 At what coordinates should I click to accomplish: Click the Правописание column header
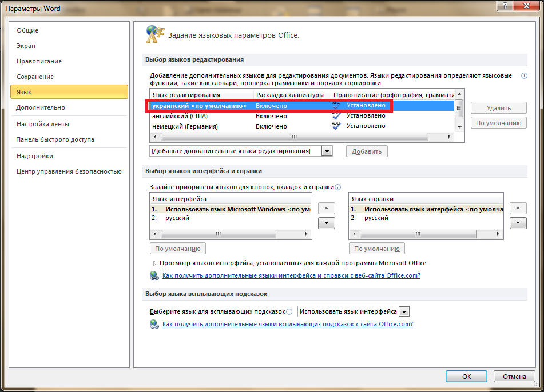(392, 95)
